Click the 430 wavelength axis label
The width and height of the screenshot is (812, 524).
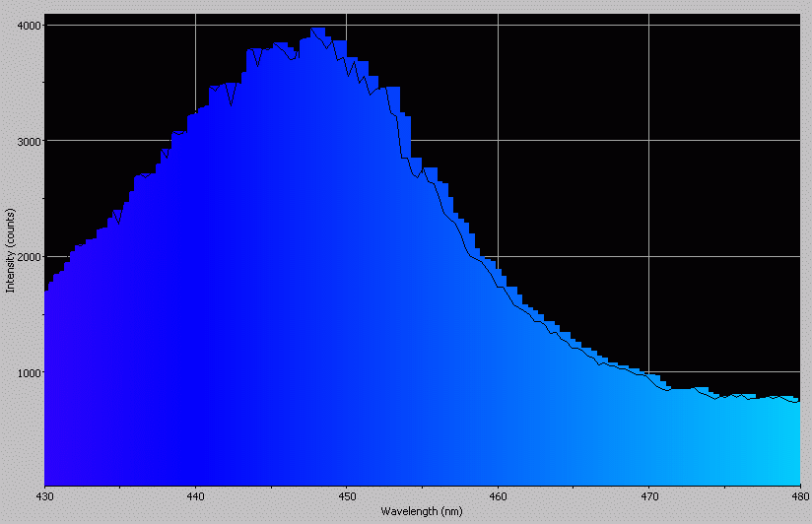(44, 496)
